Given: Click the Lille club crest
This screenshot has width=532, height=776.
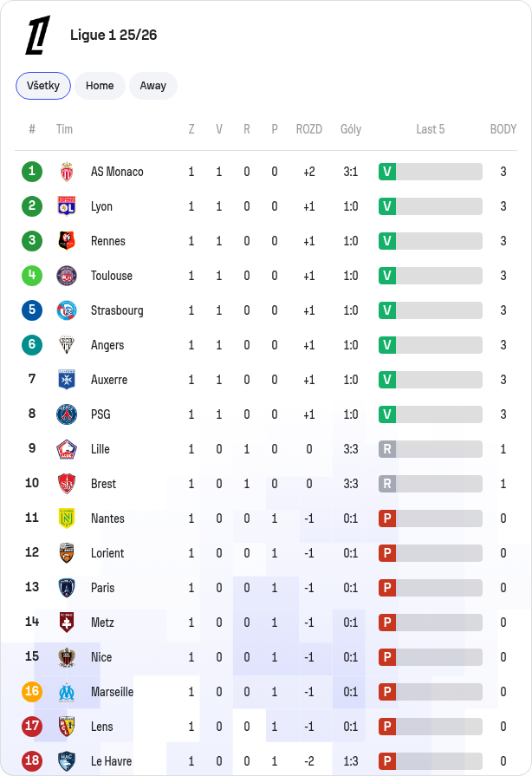Looking at the screenshot, I should [x=66, y=449].
